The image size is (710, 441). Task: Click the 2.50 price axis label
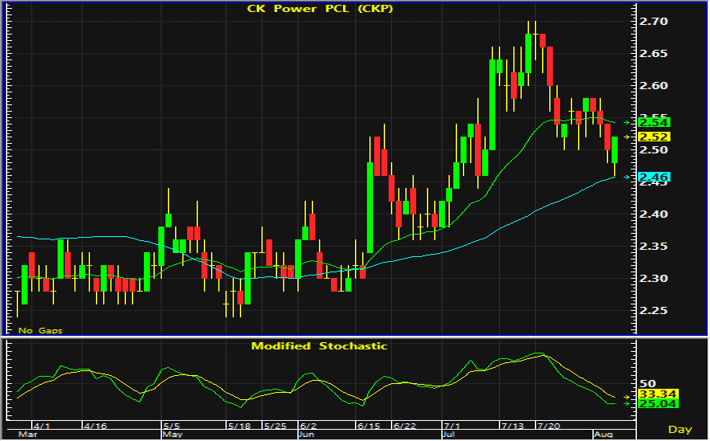pos(653,150)
